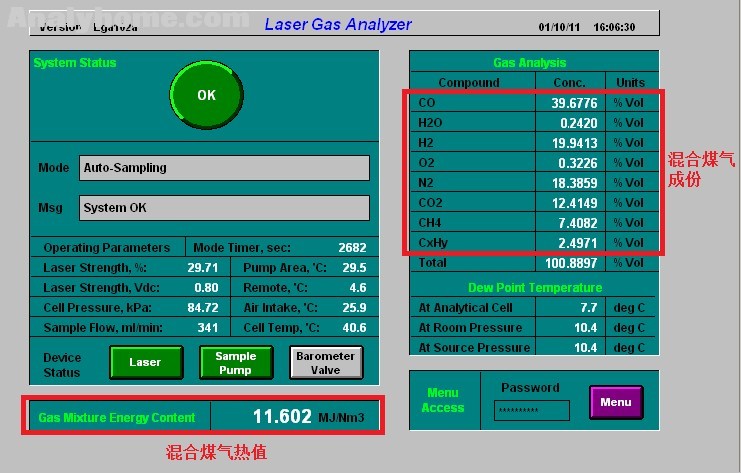The width and height of the screenshot is (741, 473).
Task: Click the Dew Point Temperature heading
Action: coord(535,288)
